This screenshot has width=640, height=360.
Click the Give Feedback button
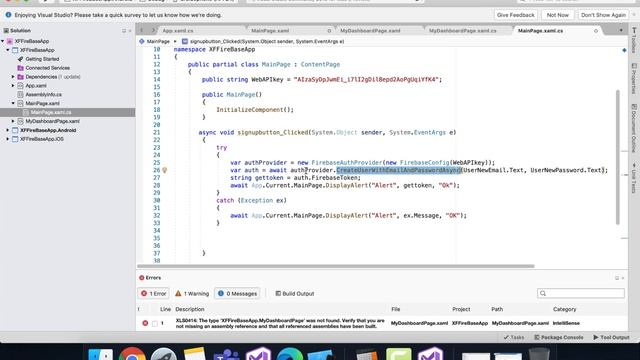click(x=516, y=15)
